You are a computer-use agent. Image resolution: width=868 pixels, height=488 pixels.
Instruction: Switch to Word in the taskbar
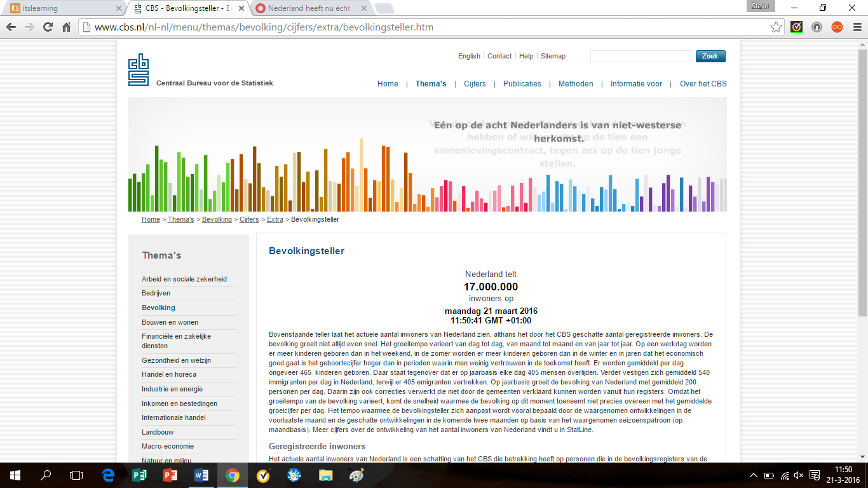(201, 475)
